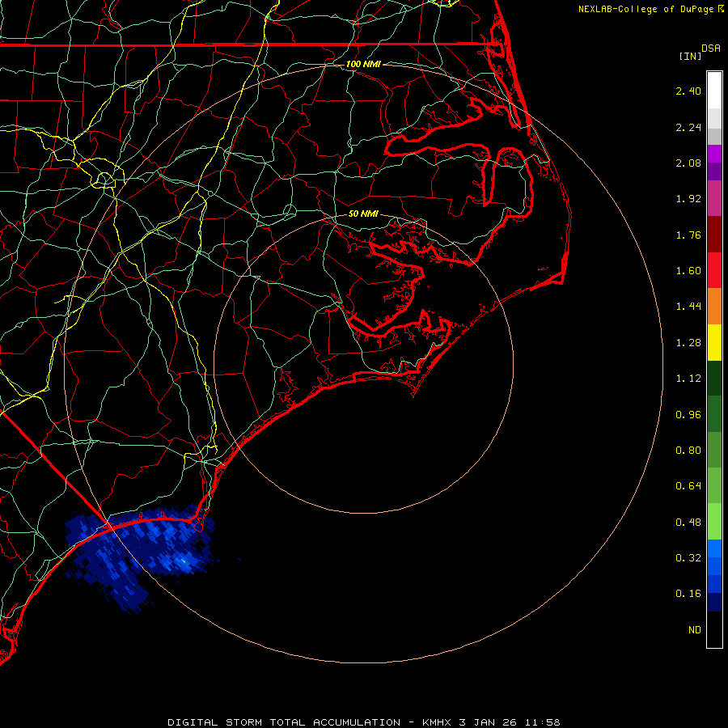
Task: Click the 2.24 legend value
Action: pyautogui.click(x=688, y=127)
